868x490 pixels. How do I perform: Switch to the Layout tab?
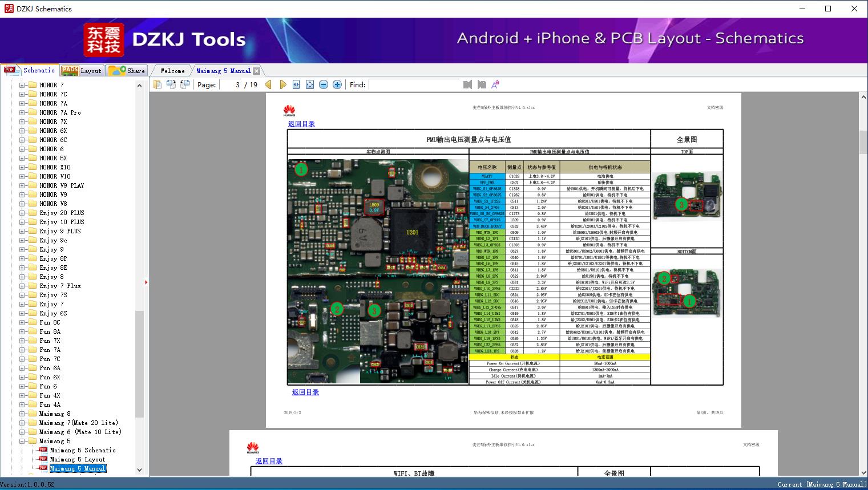pos(83,71)
